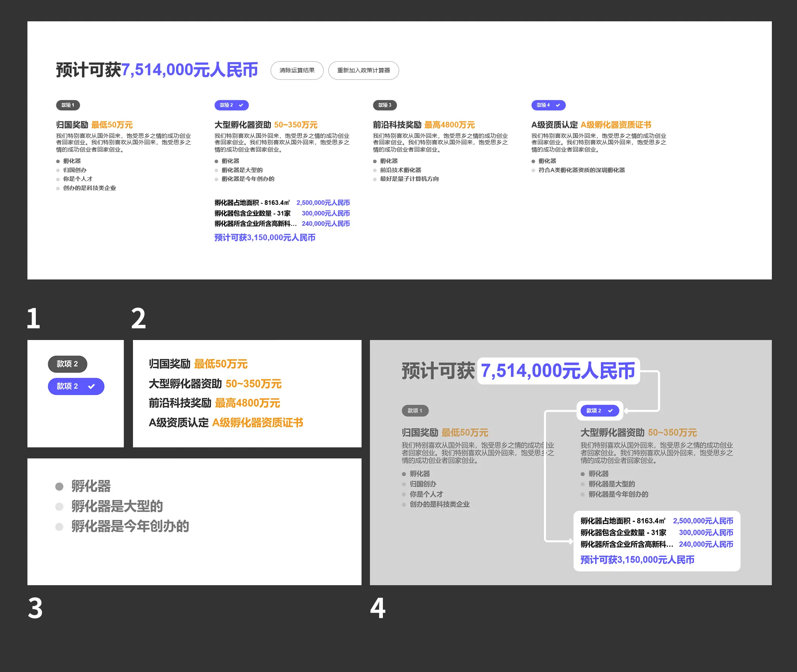Click 你是个人才 bullet in top panel
The height and width of the screenshot is (672, 797).
coord(77,179)
